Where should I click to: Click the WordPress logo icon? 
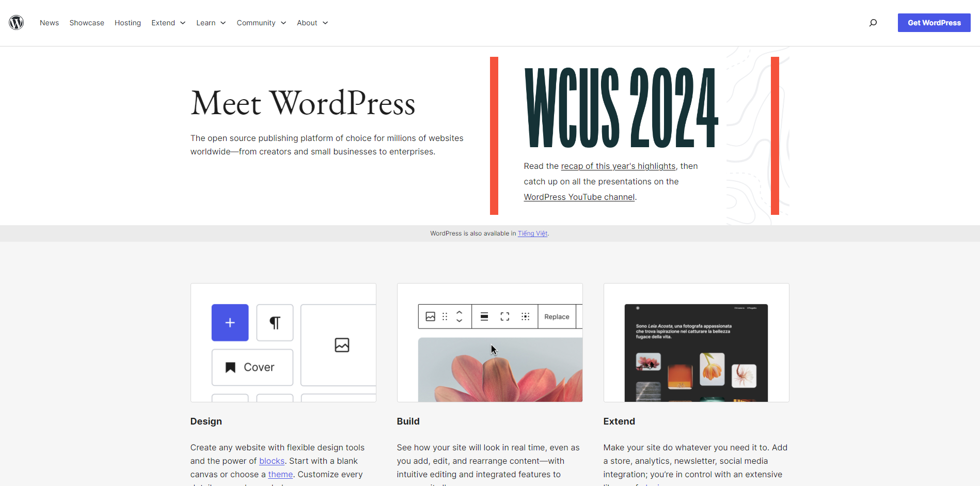(17, 23)
